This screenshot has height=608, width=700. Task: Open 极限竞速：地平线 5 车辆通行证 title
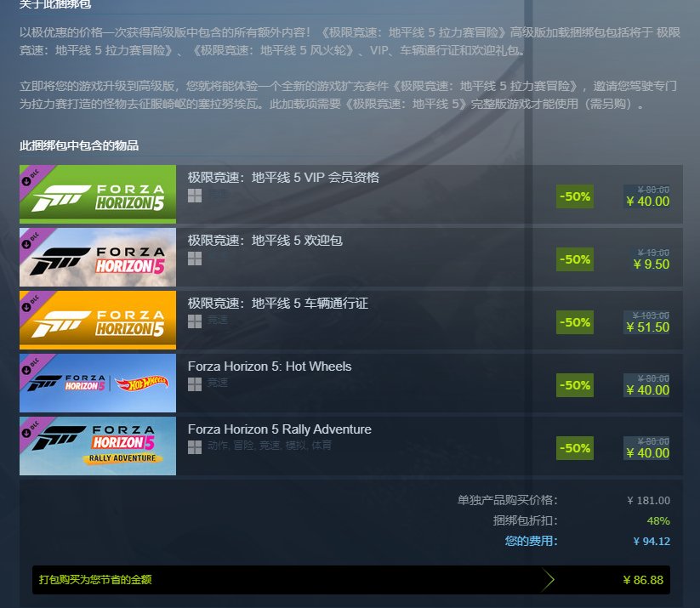(277, 304)
